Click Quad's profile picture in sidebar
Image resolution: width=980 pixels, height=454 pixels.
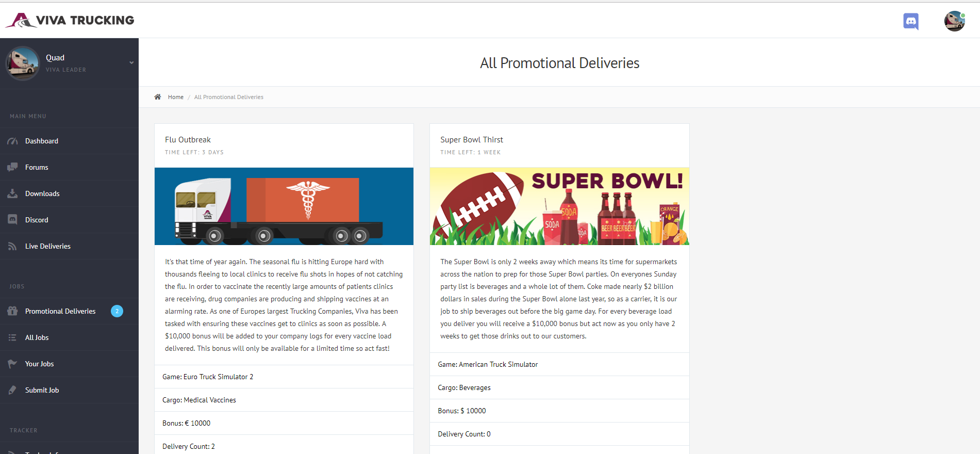point(22,63)
